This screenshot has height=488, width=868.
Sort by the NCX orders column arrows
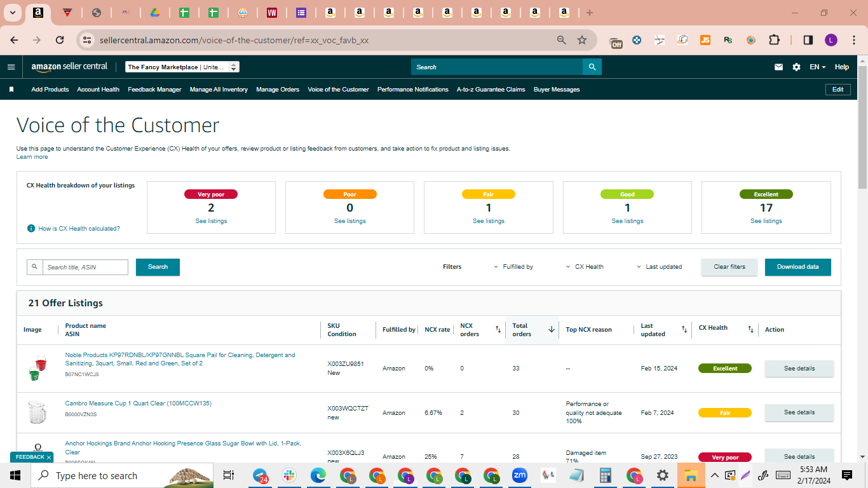498,329
